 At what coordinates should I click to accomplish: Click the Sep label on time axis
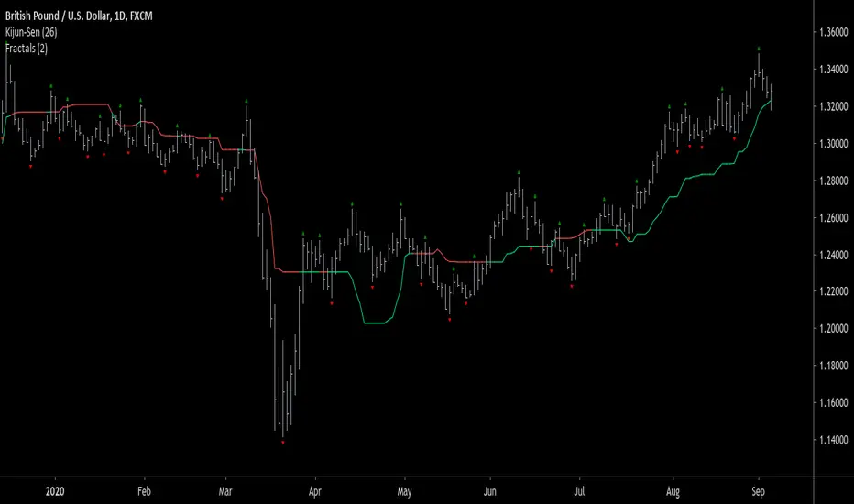pos(758,491)
